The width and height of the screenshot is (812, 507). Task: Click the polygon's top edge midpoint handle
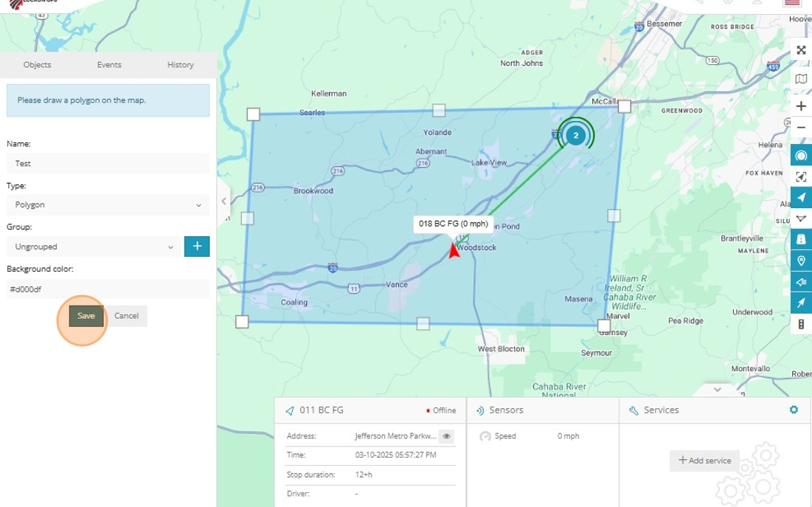pyautogui.click(x=439, y=110)
